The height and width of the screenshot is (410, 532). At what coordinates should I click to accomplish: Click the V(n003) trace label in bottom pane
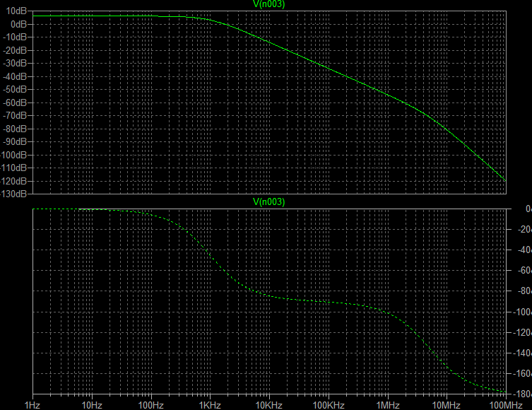(x=268, y=202)
